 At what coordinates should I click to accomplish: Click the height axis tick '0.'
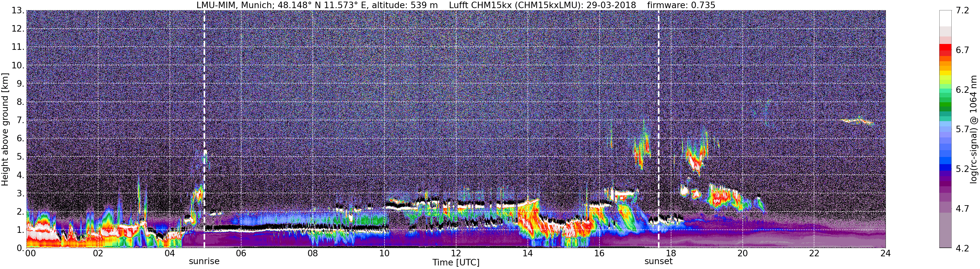(21, 248)
